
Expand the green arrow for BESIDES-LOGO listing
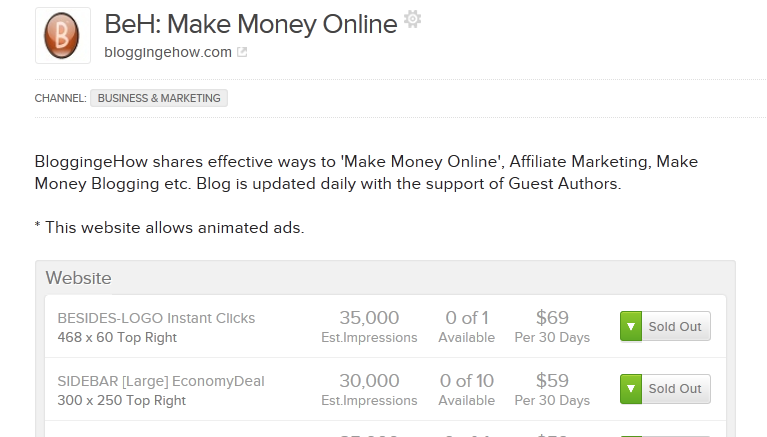[x=631, y=326]
